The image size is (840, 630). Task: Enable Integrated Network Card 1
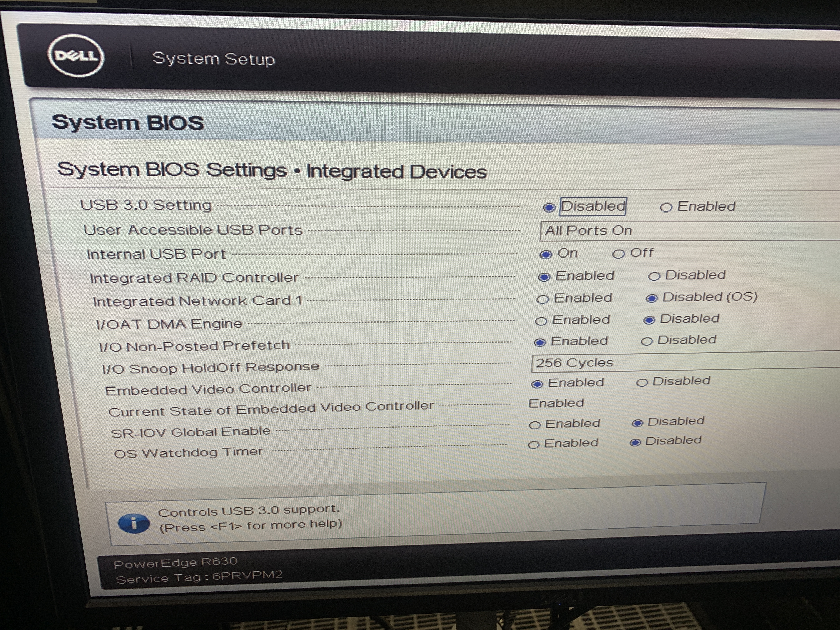coord(543,299)
